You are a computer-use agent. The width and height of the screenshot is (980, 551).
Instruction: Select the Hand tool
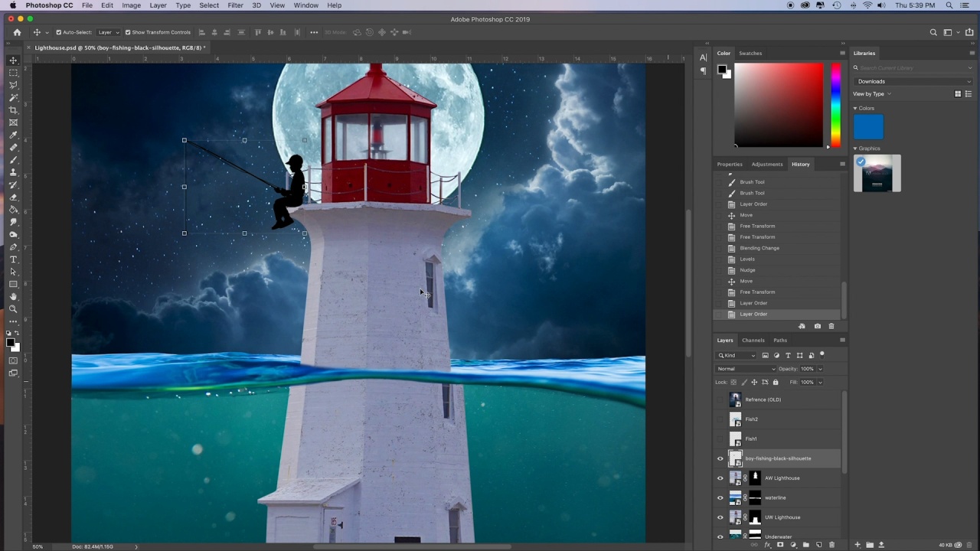[13, 297]
